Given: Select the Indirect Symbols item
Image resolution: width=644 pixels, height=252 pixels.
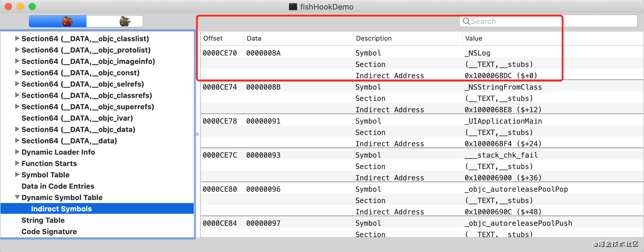Looking at the screenshot, I should 97,209.
